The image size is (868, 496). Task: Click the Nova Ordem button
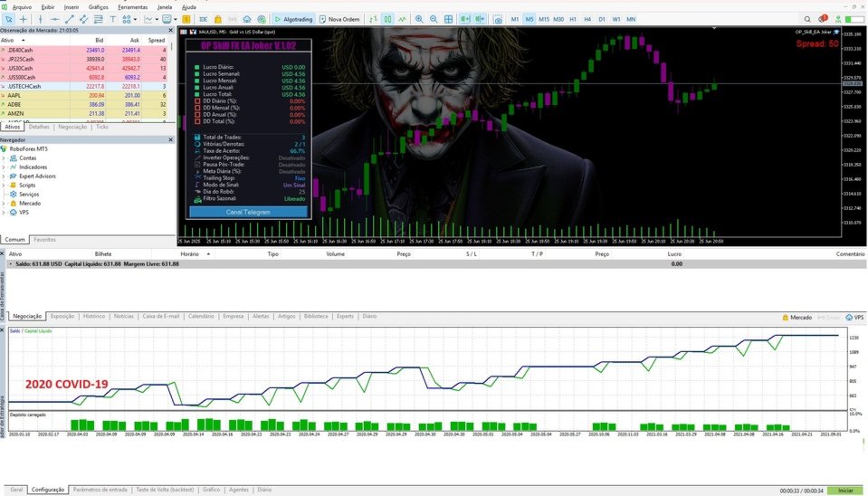[339, 19]
